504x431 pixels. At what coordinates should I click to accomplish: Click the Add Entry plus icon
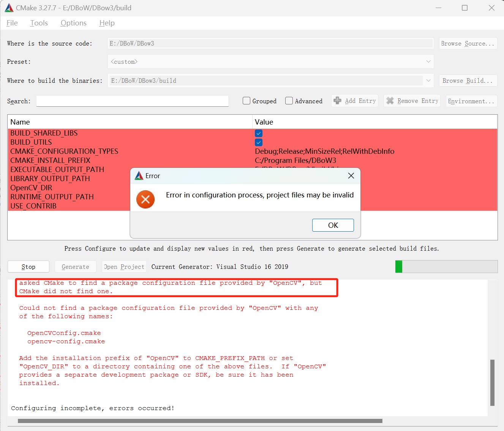(x=337, y=101)
